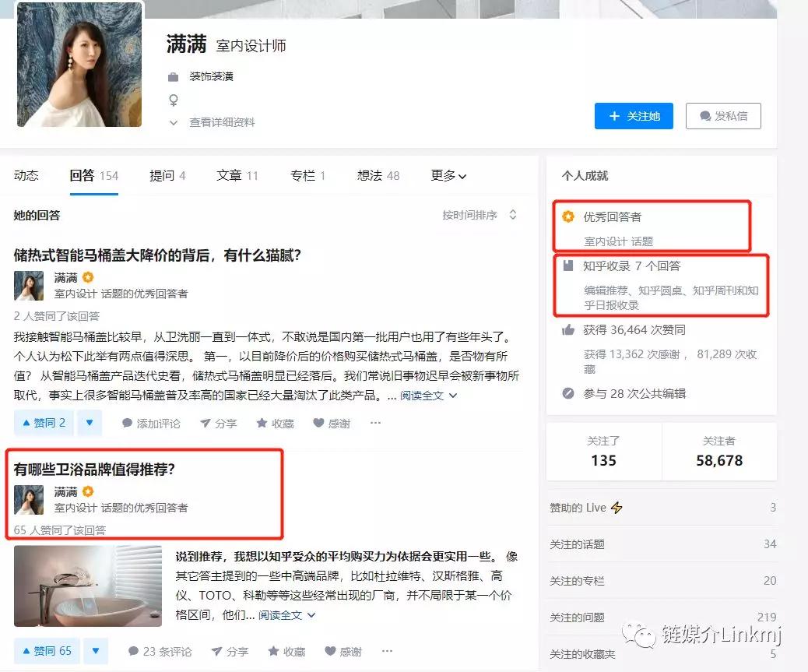Screen dimensions: 808x672
Task: Click the washbasin thumbnail in the second answer
Action: point(88,586)
